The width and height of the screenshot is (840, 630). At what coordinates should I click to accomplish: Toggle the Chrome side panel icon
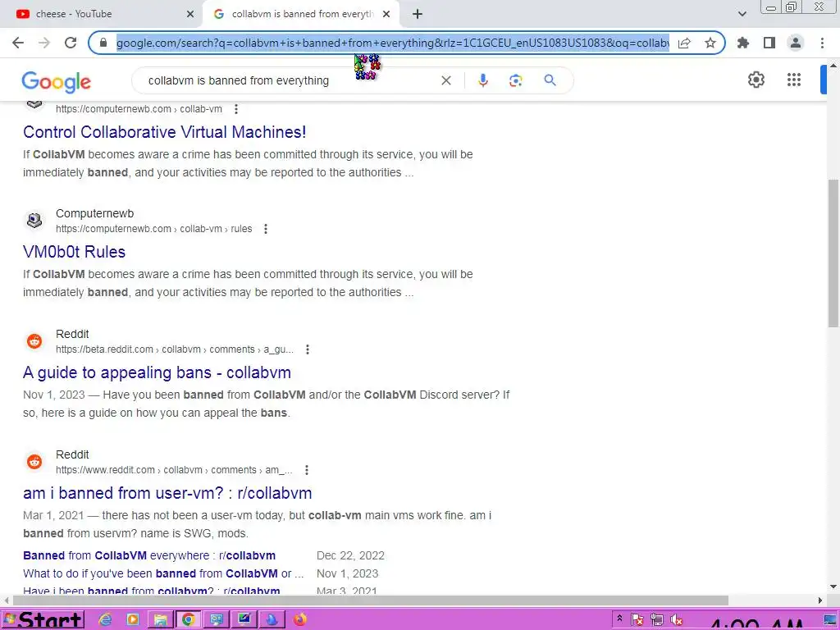click(769, 43)
